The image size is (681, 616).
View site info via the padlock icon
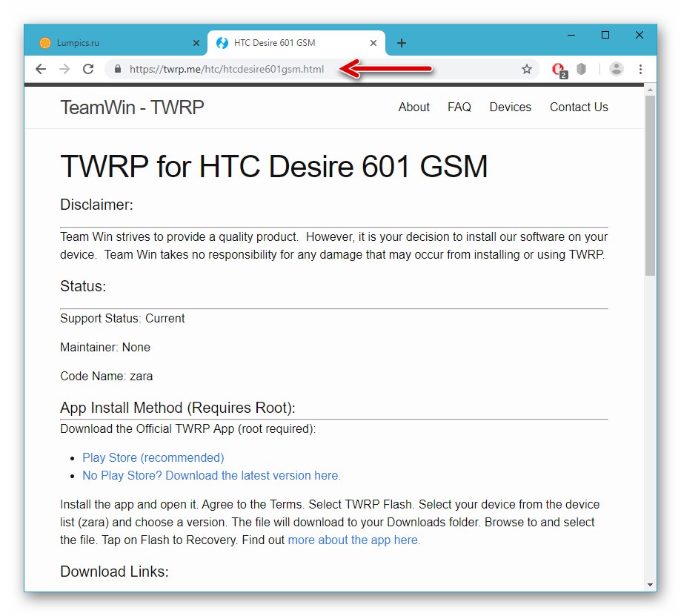click(117, 69)
